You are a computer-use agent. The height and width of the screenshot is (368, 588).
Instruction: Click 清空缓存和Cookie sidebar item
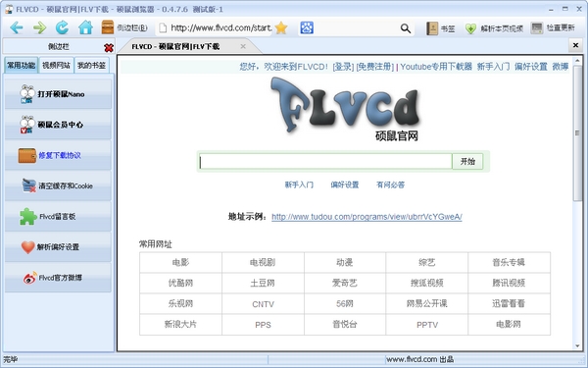coord(58,185)
